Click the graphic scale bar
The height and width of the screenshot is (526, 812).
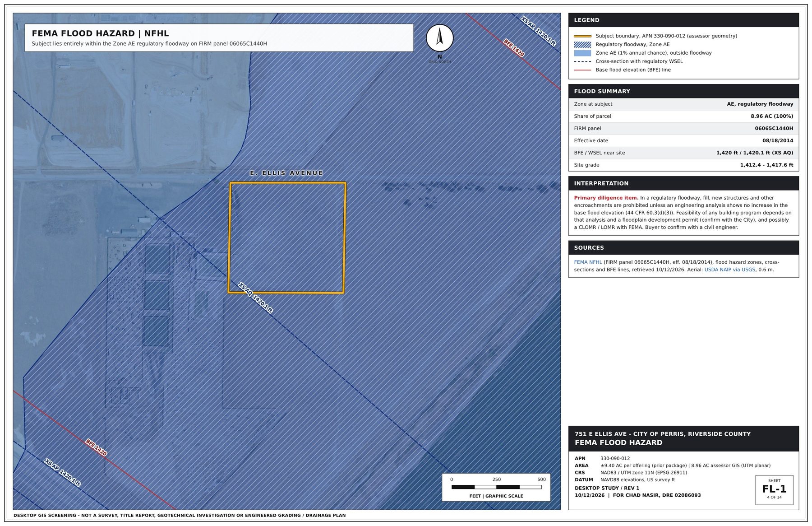pos(496,487)
